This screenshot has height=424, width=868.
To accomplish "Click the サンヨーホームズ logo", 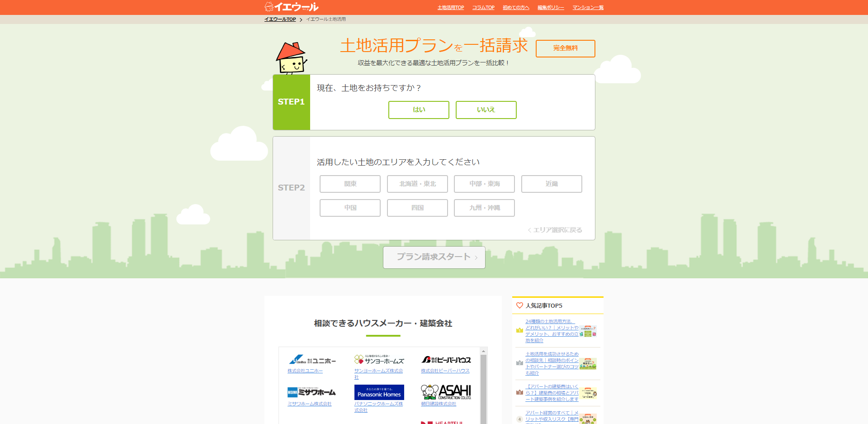I will point(379,360).
